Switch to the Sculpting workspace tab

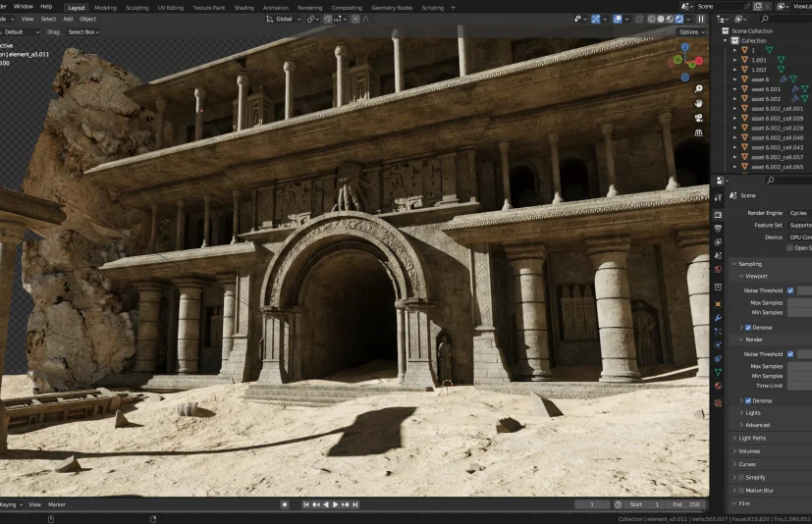(137, 7)
